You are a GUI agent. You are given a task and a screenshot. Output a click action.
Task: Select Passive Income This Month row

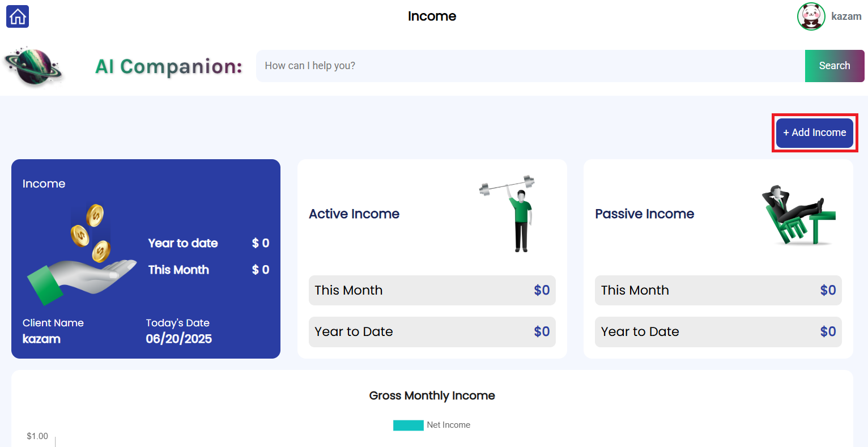718,290
